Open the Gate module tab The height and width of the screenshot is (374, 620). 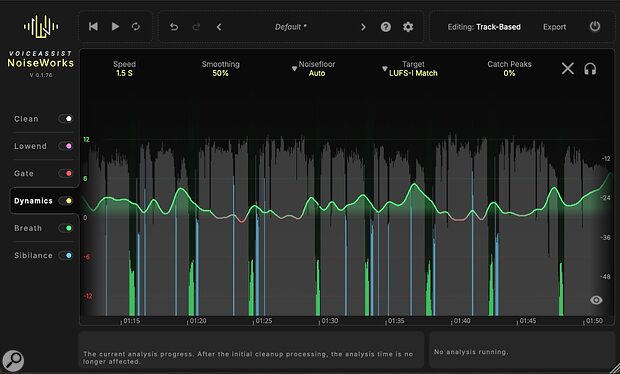24,173
